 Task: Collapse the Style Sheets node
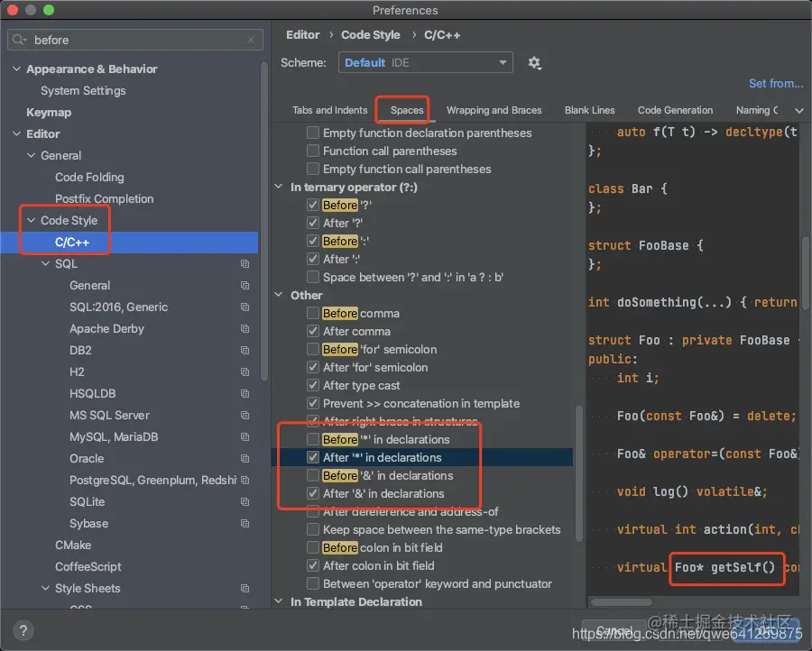click(x=46, y=589)
